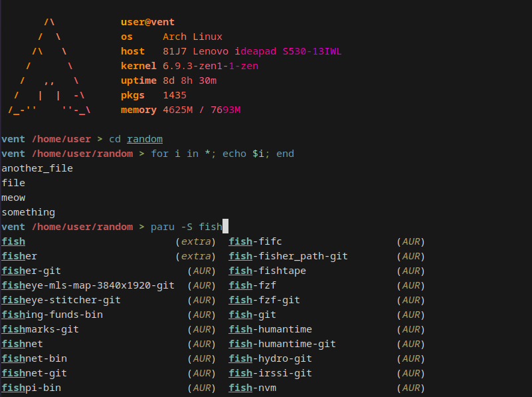Click the 'for i in *; echo $i; end' command
Image resolution: width=532 pixels, height=397 pixels.
click(x=222, y=154)
